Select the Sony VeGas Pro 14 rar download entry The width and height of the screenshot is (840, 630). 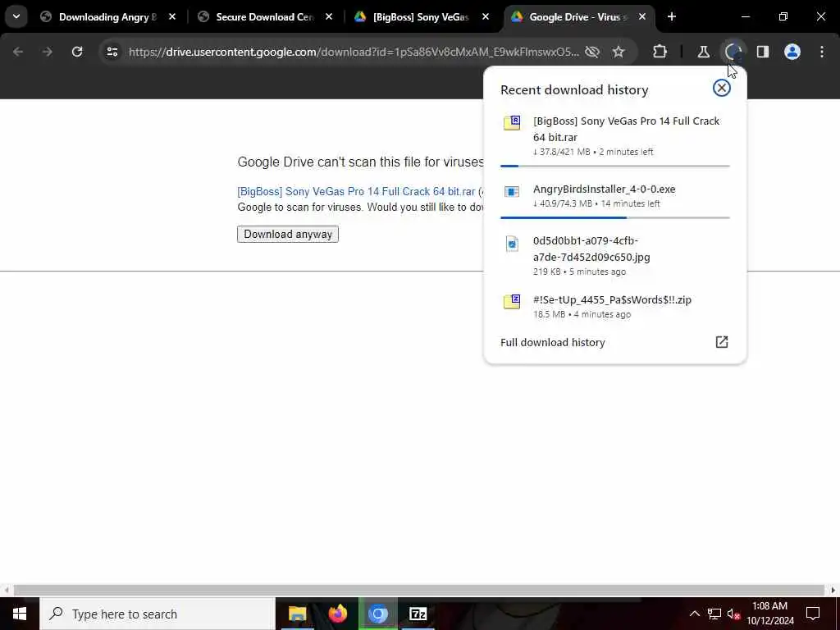point(615,137)
